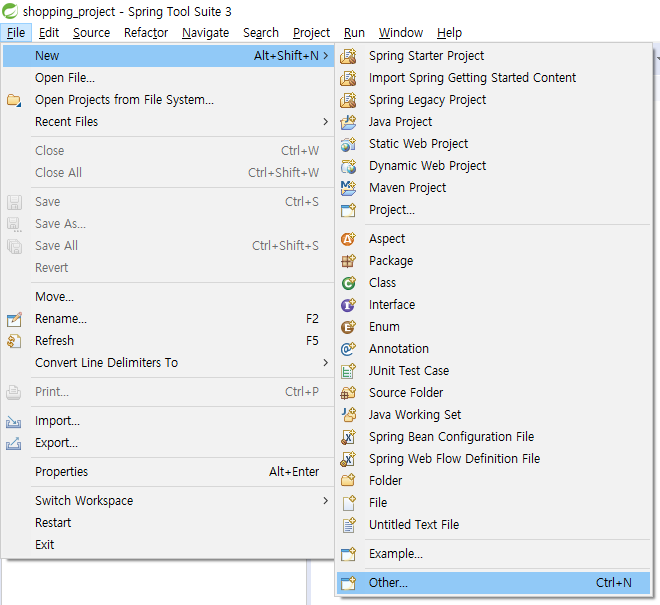Viewport: 660px width, 605px height.
Task: Open the Source menu
Action: (x=91, y=33)
